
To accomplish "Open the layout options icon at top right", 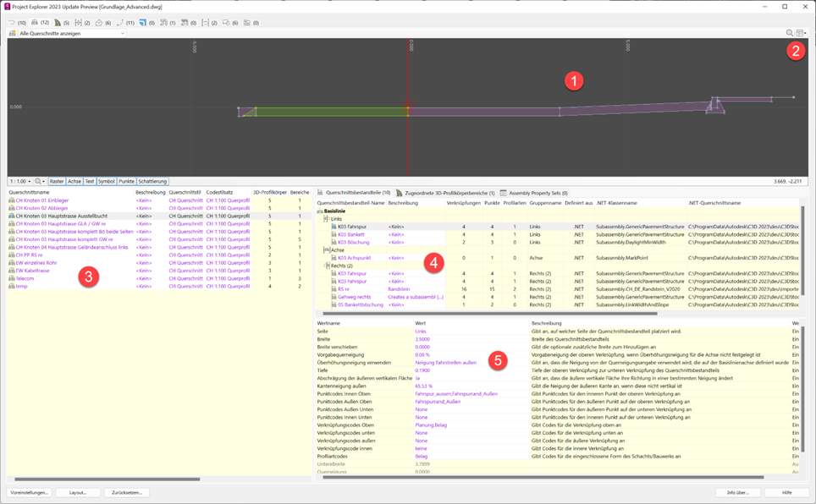I will [x=802, y=34].
